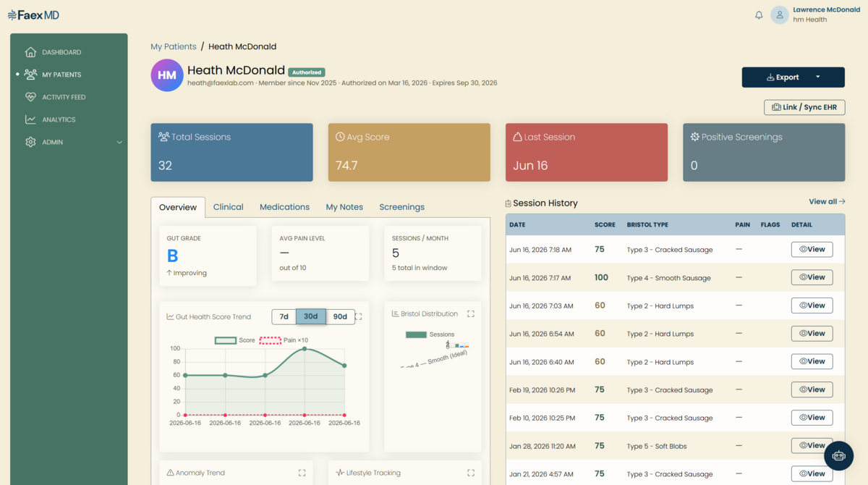View the Jun 16 6:40 AM session
868x485 pixels.
click(812, 361)
